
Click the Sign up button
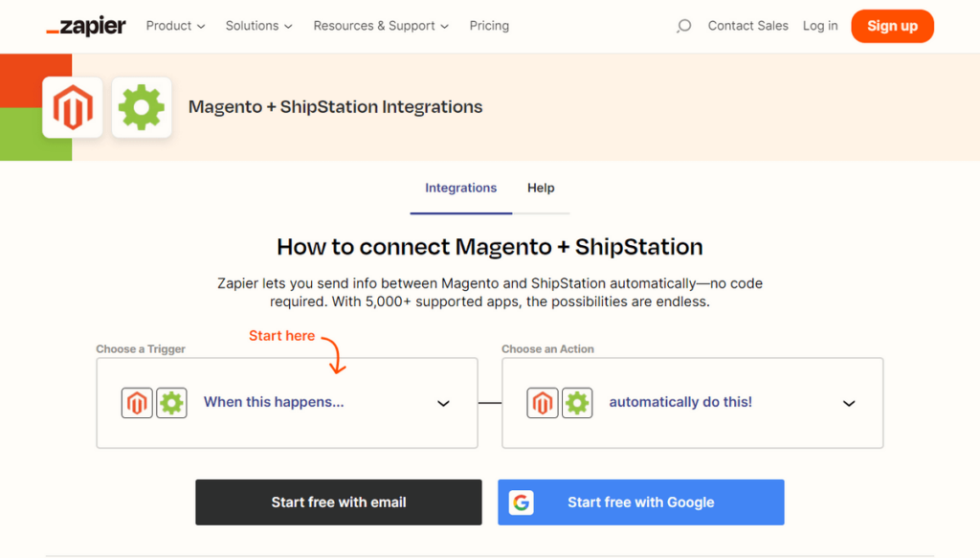[892, 26]
